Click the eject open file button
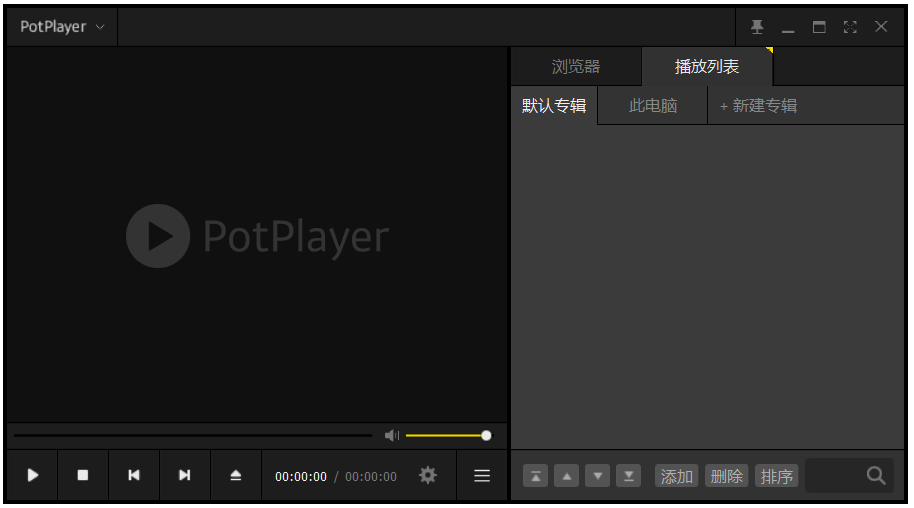 click(235, 475)
